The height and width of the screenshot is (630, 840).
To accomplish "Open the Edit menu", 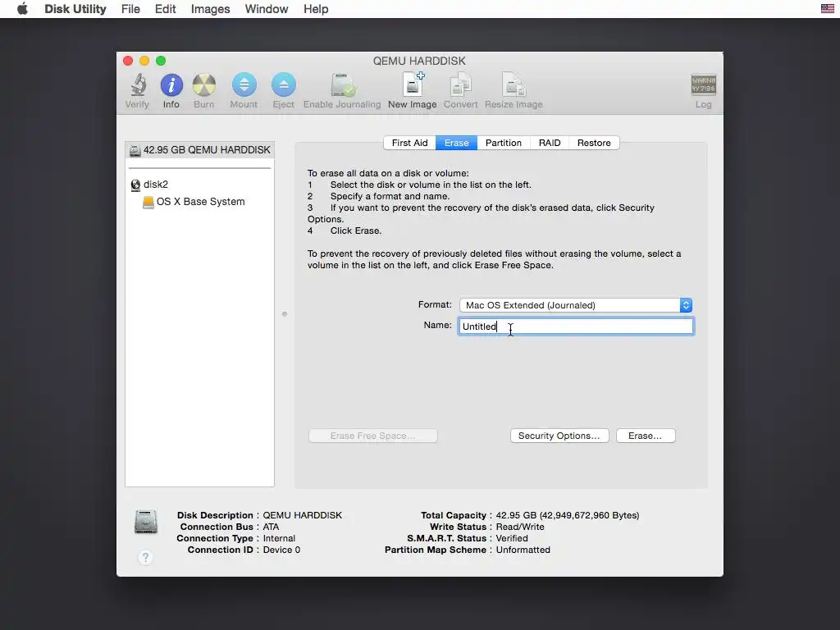I will [x=166, y=9].
